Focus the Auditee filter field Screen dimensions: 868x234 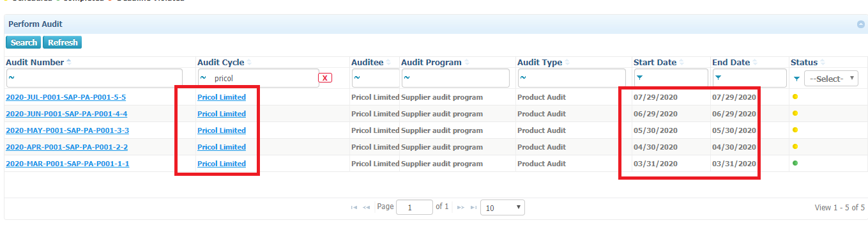pos(376,78)
